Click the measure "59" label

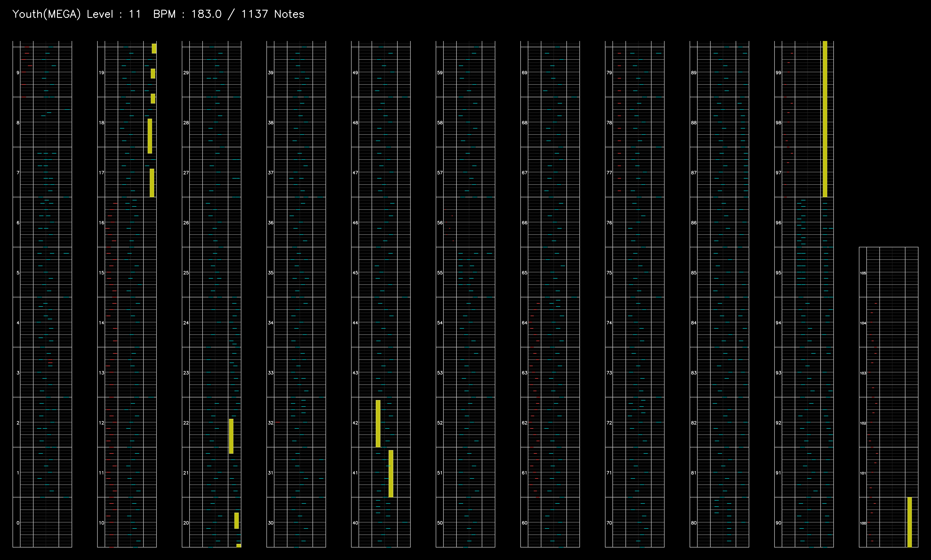click(x=440, y=72)
